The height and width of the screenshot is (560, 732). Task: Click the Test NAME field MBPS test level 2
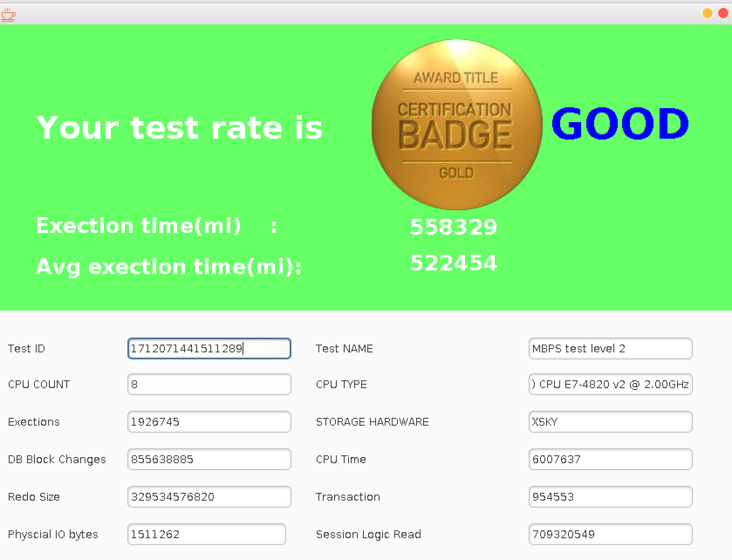click(611, 348)
